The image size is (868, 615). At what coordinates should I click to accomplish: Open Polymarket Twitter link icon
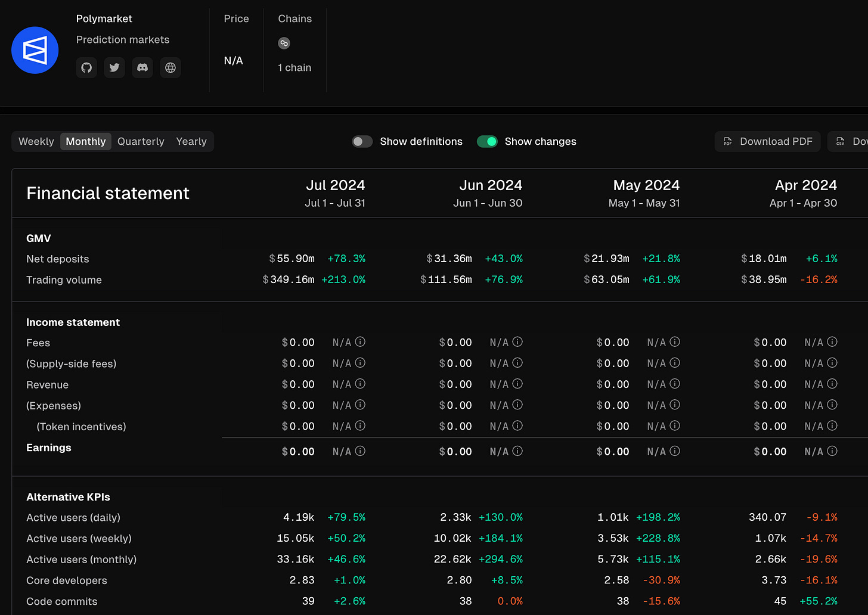coord(114,67)
